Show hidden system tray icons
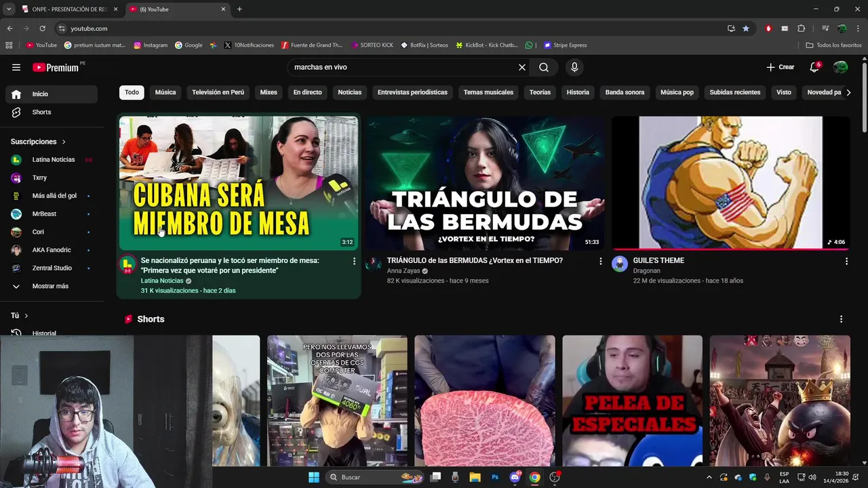This screenshot has height=488, width=868. 709,477
